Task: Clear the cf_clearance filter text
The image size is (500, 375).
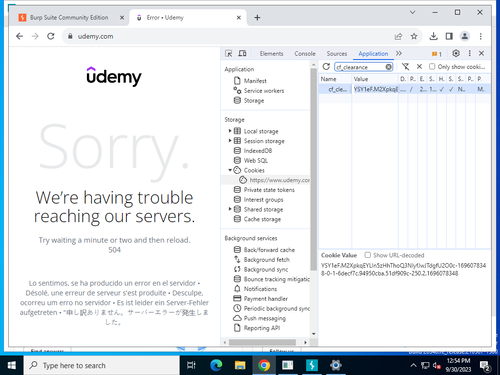Action: 388,67
